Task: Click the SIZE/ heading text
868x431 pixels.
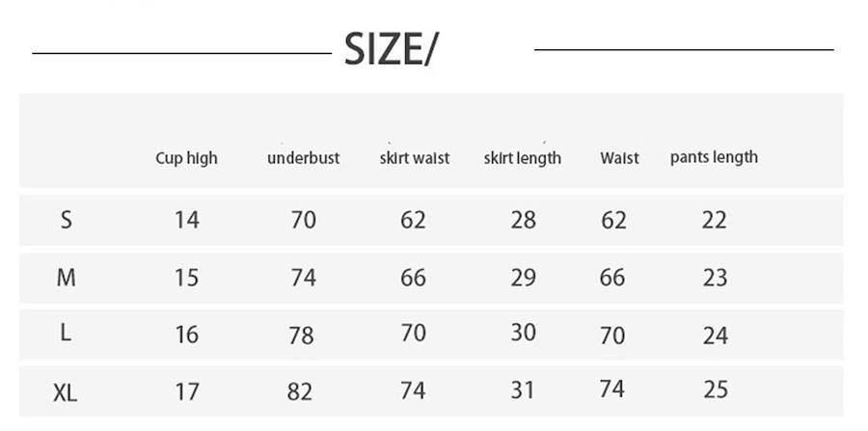Action: (390, 49)
